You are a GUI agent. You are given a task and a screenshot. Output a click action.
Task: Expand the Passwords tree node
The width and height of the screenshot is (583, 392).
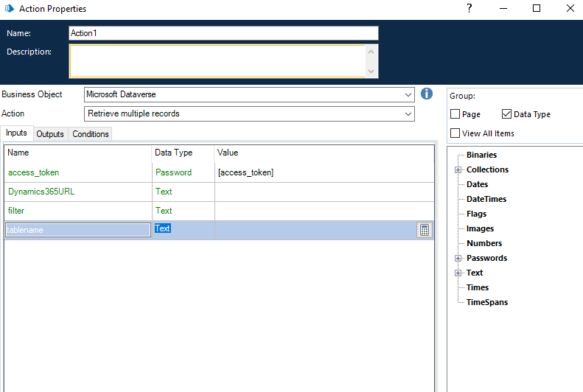(458, 258)
